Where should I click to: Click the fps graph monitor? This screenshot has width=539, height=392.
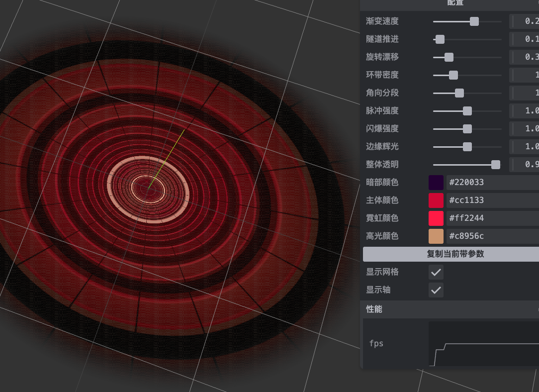pyautogui.click(x=483, y=344)
